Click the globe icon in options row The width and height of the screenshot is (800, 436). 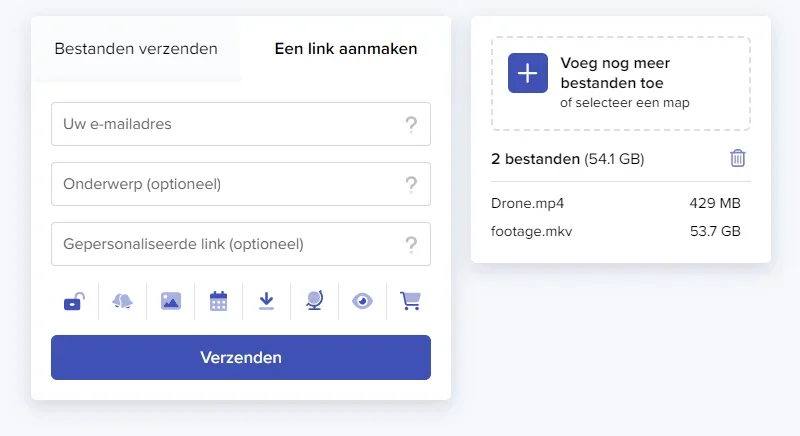[314, 300]
